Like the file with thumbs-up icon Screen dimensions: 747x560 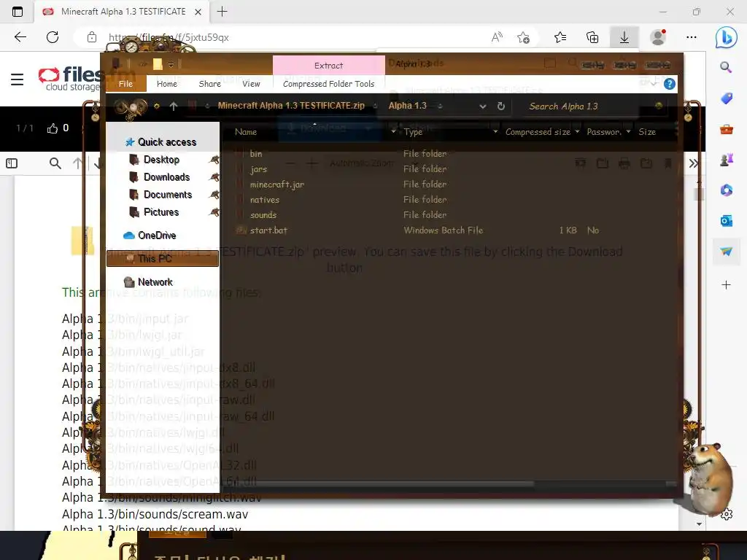[53, 128]
